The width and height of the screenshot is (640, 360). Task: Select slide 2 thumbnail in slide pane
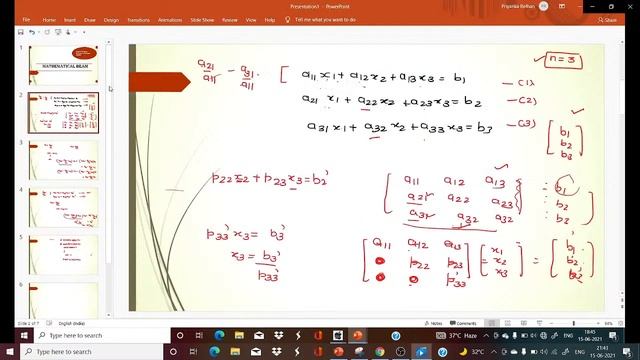tap(64, 113)
